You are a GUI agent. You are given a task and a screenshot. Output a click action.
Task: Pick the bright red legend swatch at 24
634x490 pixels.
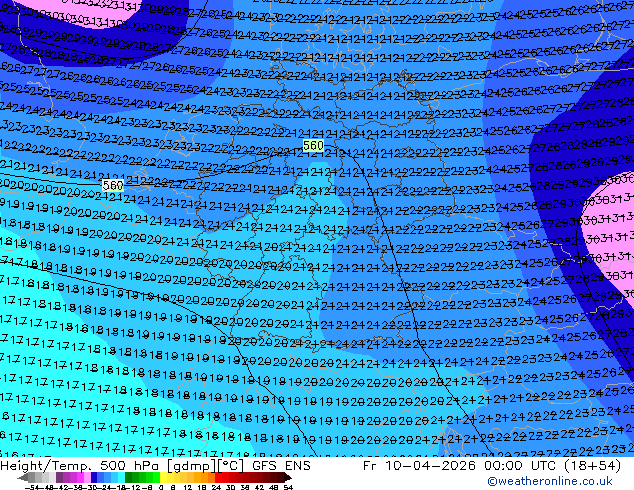click(x=218, y=477)
